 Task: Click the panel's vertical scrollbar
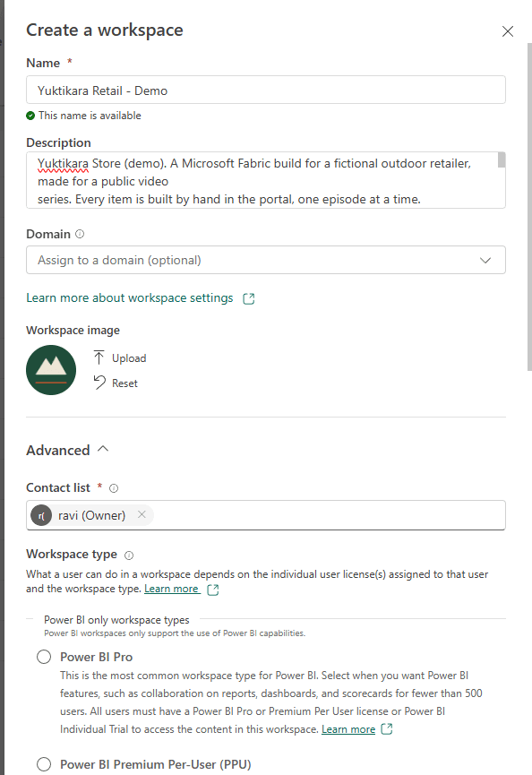click(529, 207)
